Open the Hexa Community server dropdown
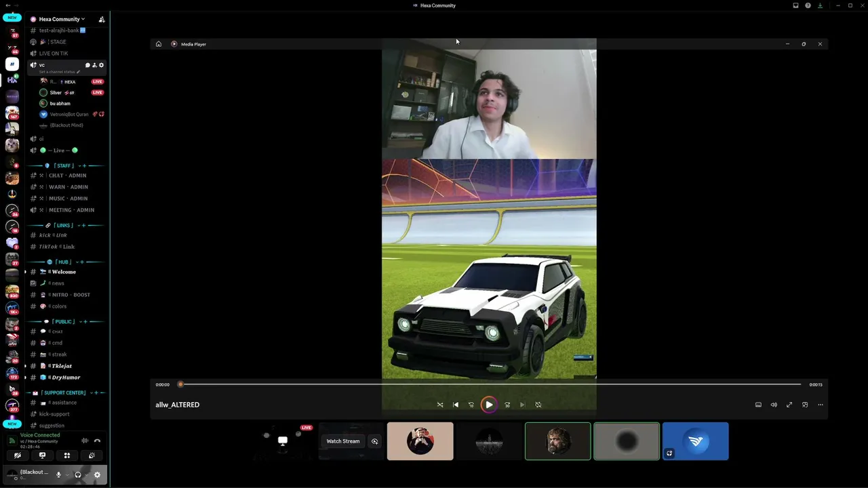This screenshot has height=488, width=868. coord(62,19)
